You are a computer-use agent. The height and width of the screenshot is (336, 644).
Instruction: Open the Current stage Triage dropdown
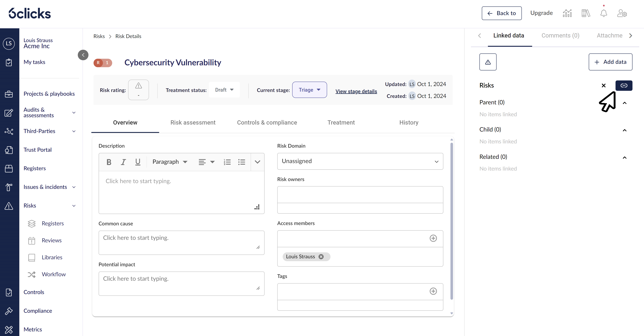pos(309,90)
